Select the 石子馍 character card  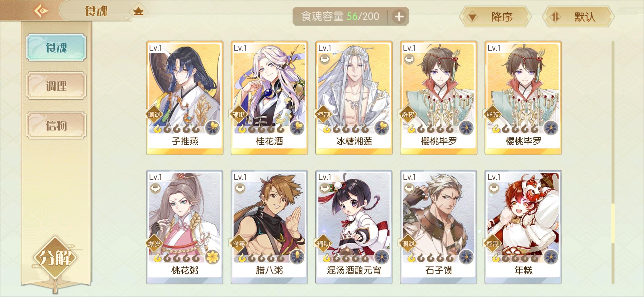click(438, 227)
